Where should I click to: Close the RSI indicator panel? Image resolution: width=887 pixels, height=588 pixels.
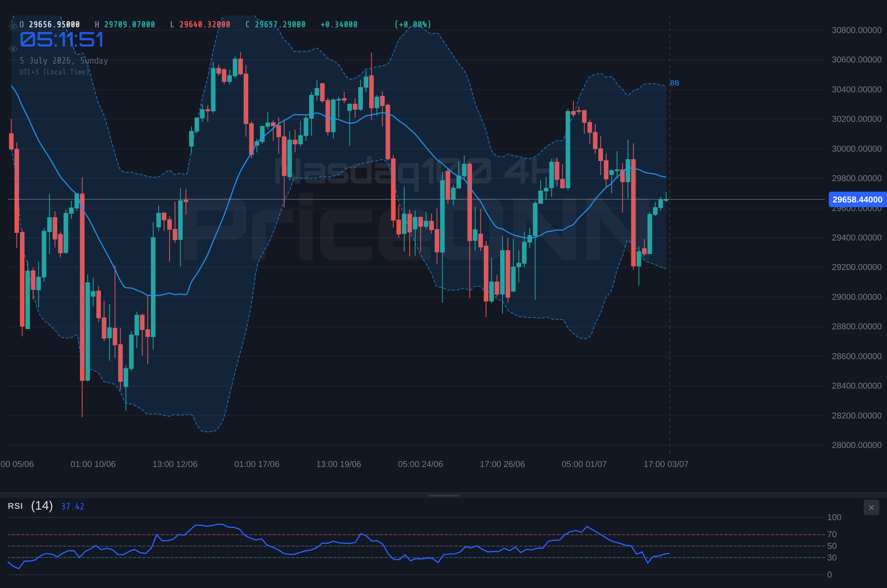point(871,507)
